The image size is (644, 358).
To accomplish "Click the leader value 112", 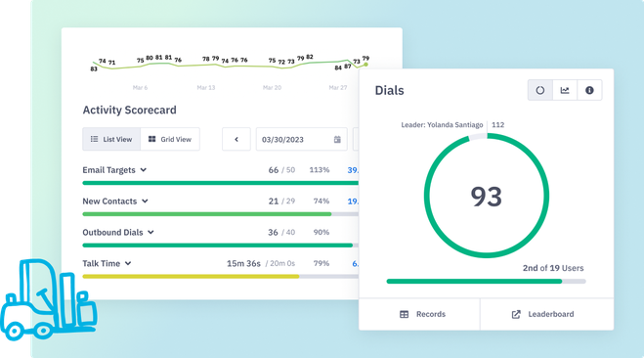I will (x=497, y=125).
